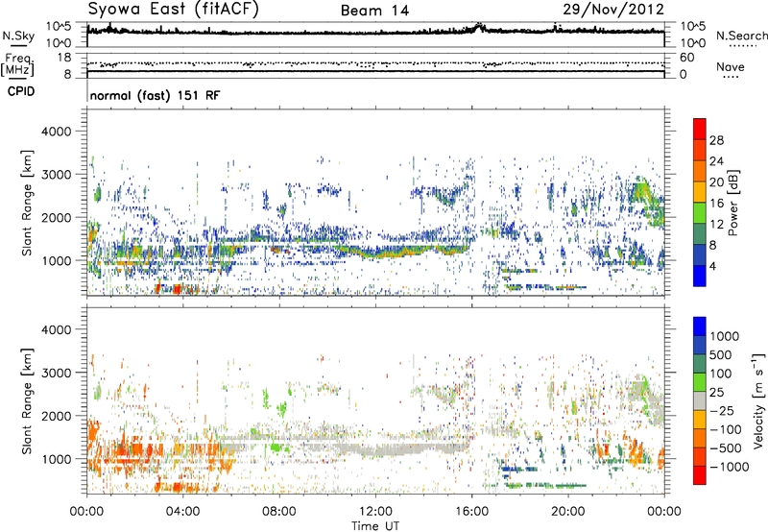Click the 'N.Search' legend label
The width and height of the screenshot is (768, 532).
pyautogui.click(x=742, y=36)
